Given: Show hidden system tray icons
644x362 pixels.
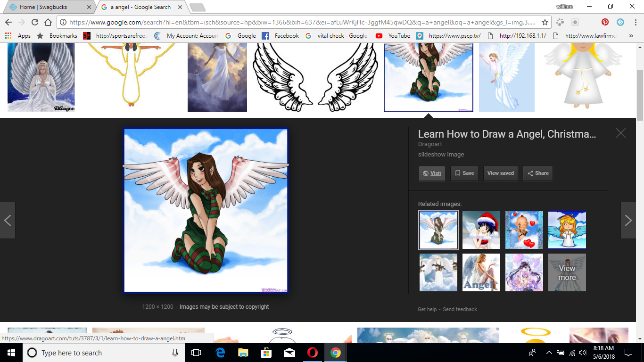Looking at the screenshot, I should 549,353.
